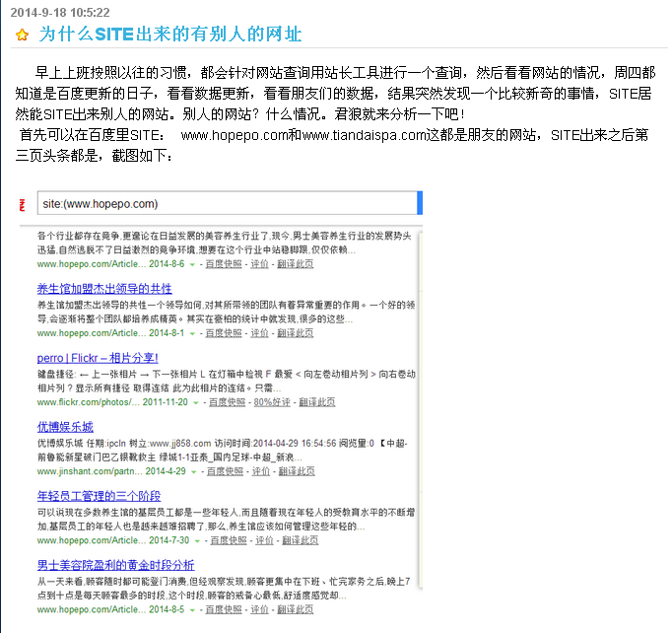Expand the green arrow after date 2014-8-6
Screen dimensions: 672x633
coord(192,264)
